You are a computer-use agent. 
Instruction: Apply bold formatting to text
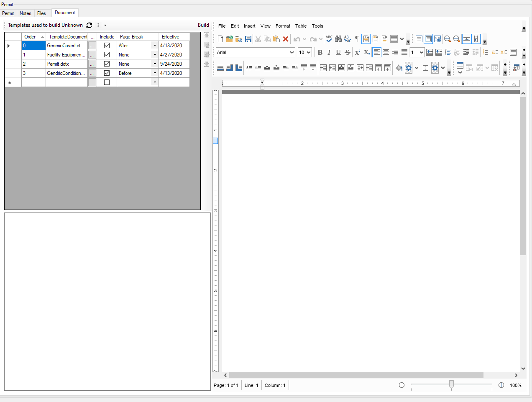click(320, 52)
